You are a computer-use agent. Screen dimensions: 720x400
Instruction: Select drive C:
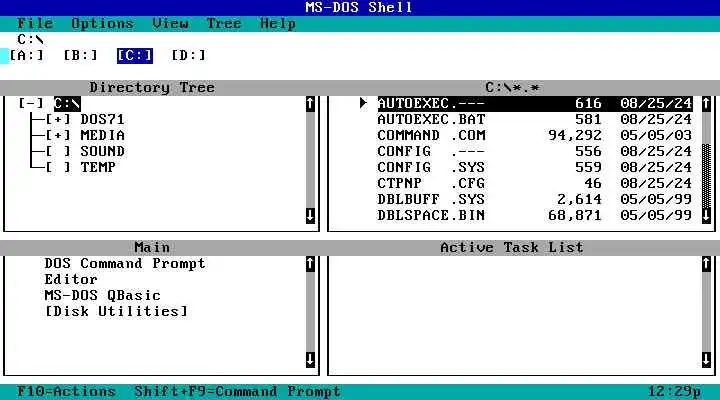point(135,56)
